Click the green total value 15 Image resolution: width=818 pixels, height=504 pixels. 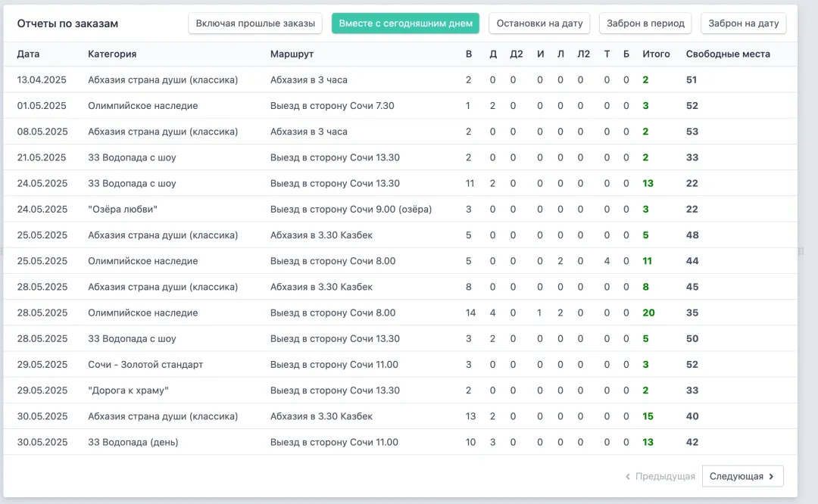[x=648, y=416]
